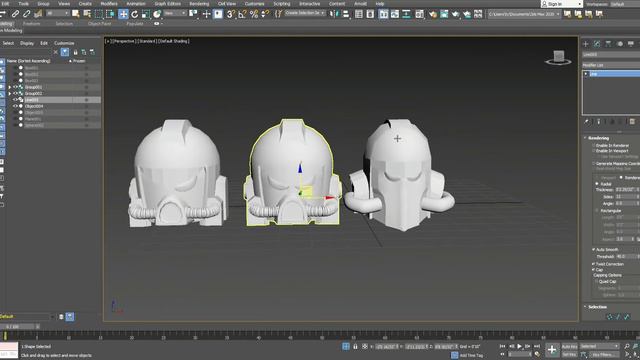Screen dimensions: 640x360
Task: Open the Modify panel tab
Action: point(597,44)
